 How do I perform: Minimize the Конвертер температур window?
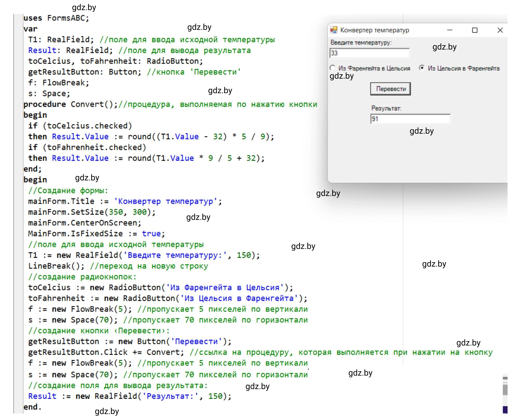[x=450, y=30]
